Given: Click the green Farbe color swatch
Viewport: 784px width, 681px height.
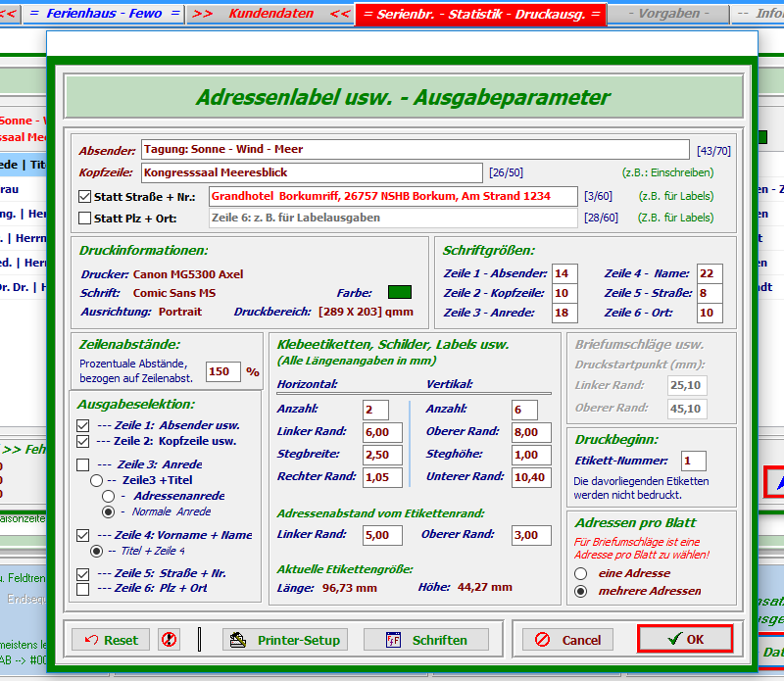Looking at the screenshot, I should pos(400,292).
